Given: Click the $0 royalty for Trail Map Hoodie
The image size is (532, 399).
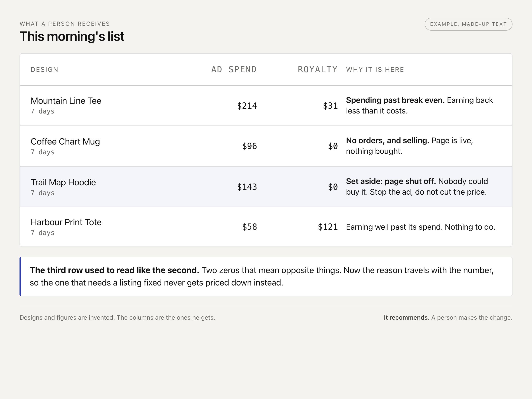Looking at the screenshot, I should 333,187.
